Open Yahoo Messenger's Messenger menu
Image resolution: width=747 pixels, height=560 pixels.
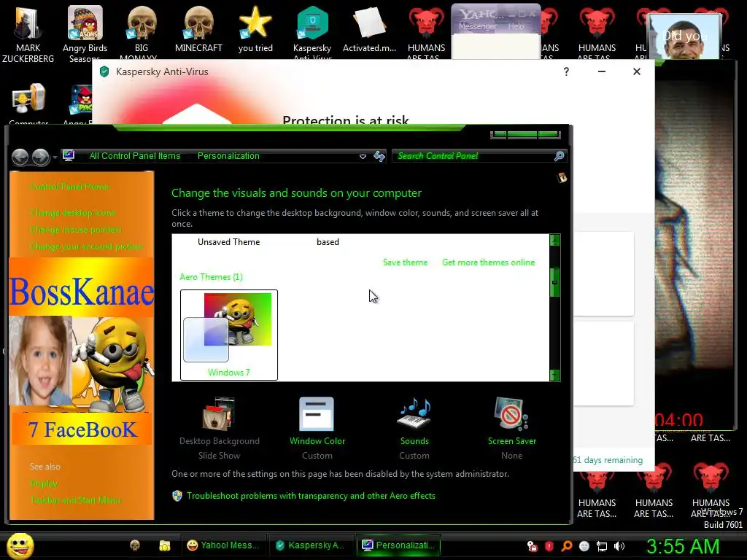[477, 27]
